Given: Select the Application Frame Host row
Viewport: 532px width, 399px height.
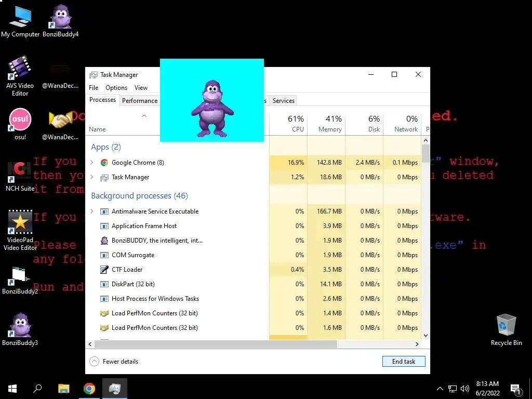Looking at the screenshot, I should [254, 226].
